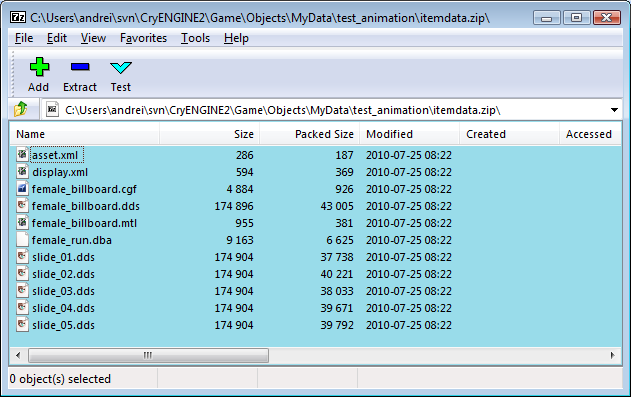Click the cyan Test arrow icon
631x397 pixels.
coord(121,68)
